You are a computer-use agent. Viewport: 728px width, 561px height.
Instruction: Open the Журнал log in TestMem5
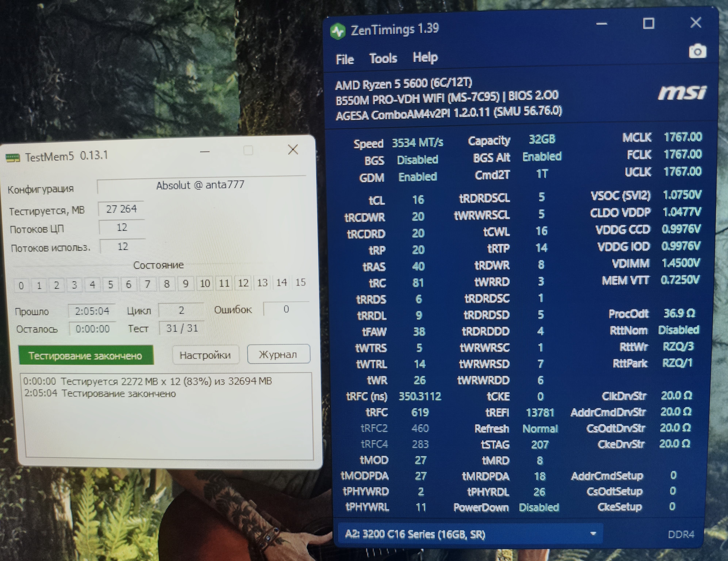(x=278, y=354)
